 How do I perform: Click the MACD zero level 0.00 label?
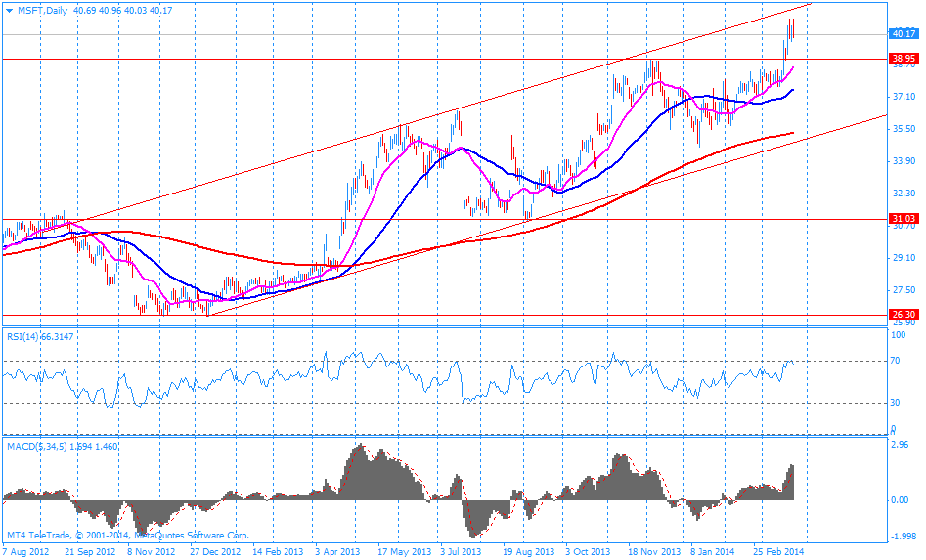[900, 500]
